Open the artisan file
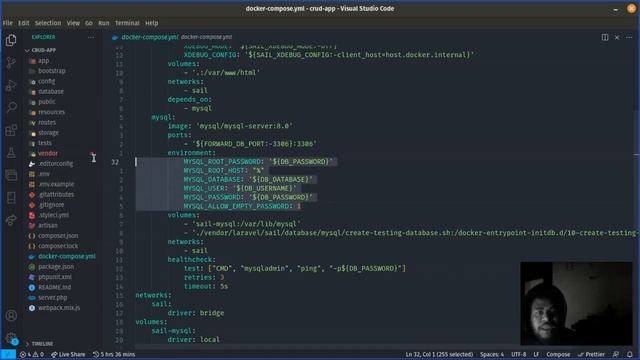Screen dimensions: 640x360 click(48, 225)
